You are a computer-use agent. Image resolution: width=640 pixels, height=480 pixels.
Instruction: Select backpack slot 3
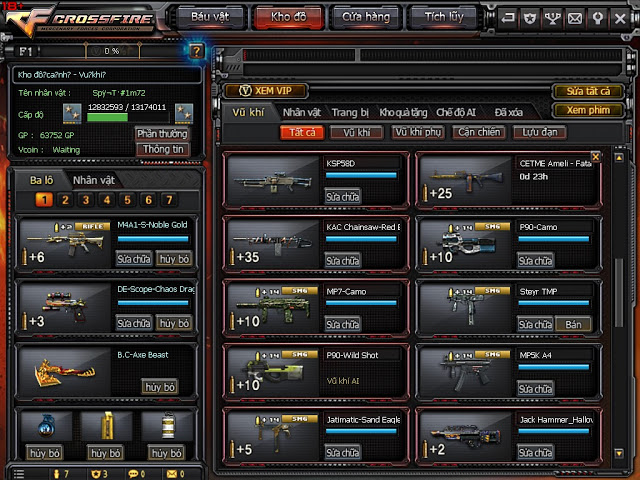(x=86, y=200)
